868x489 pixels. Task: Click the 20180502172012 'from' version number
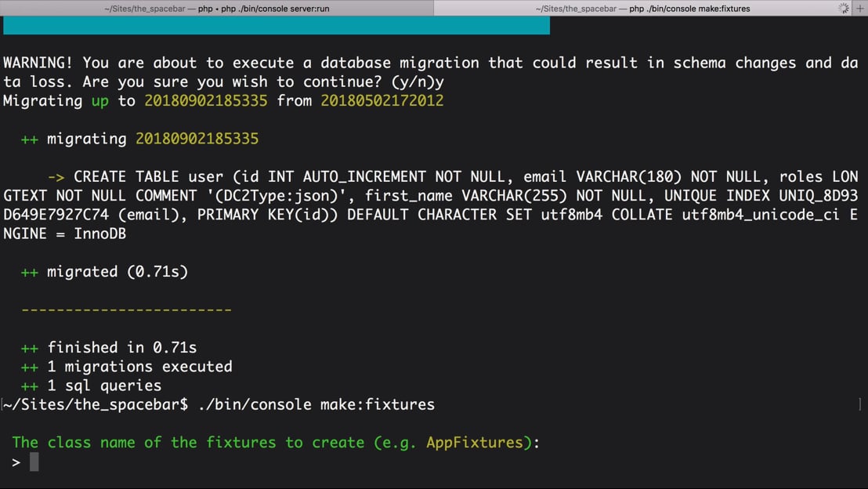(382, 101)
